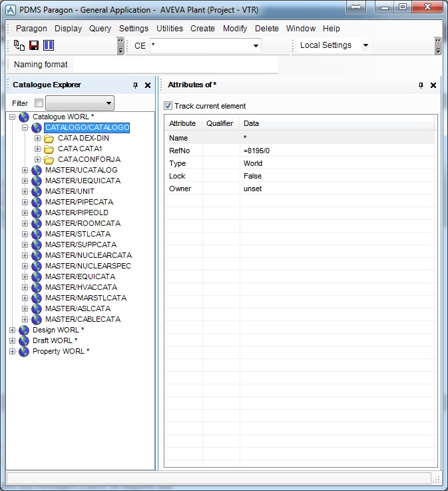Toggle the Filter checkbox

39,103
